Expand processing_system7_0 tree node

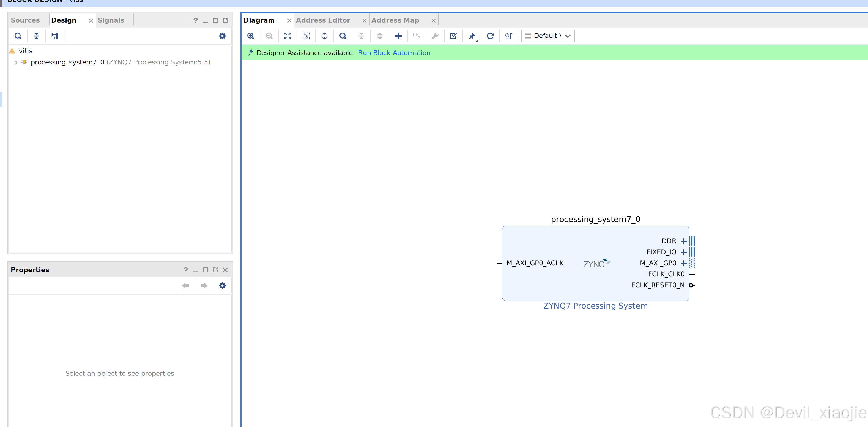coord(15,63)
